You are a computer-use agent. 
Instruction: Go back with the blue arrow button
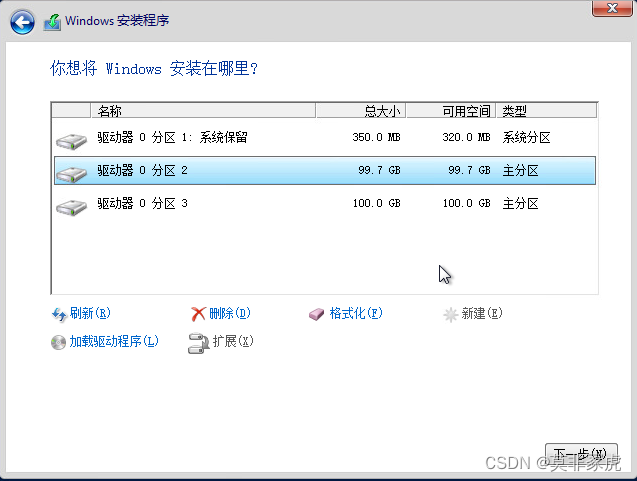22,22
